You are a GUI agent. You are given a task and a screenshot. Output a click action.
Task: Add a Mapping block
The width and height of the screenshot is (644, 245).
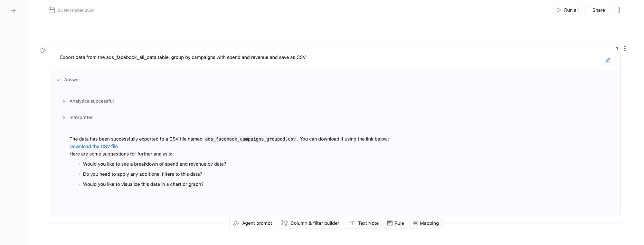pyautogui.click(x=426, y=223)
